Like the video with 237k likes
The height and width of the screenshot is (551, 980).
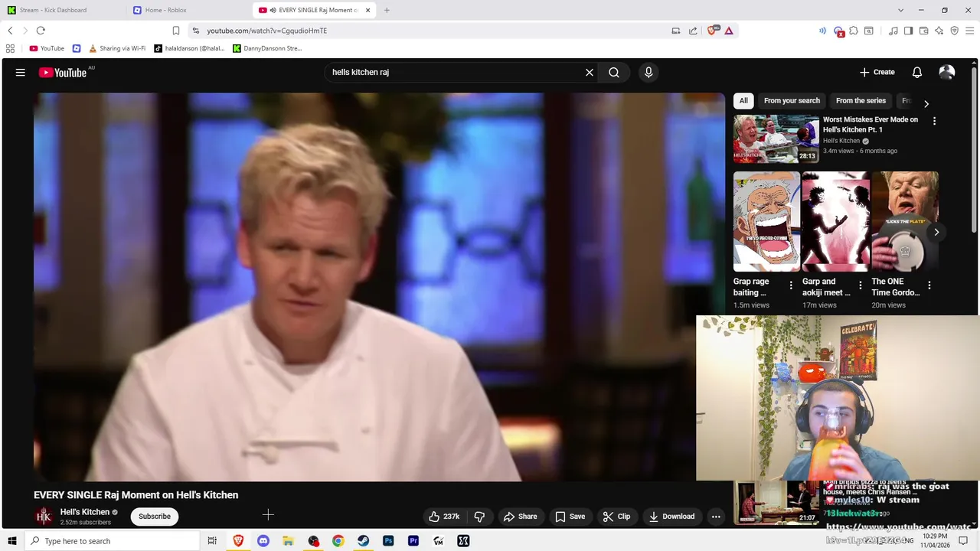click(444, 517)
